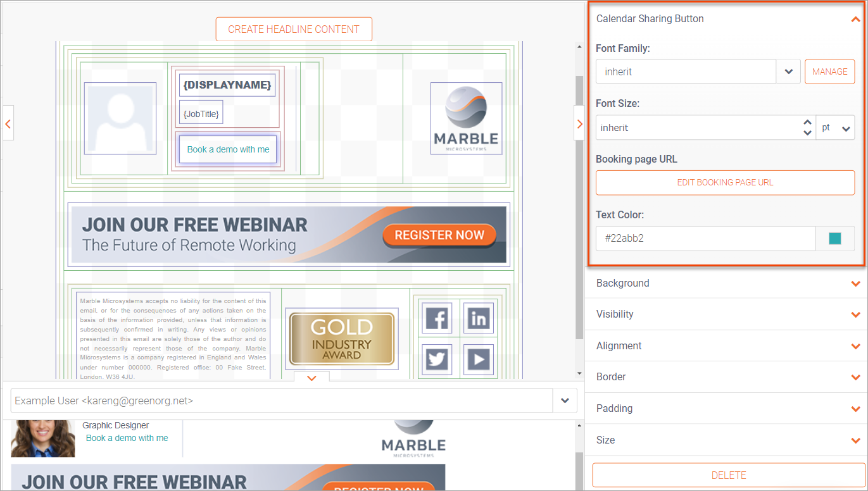Select the Gold Industry Award badge
This screenshot has height=491, width=868.
pyautogui.click(x=341, y=339)
